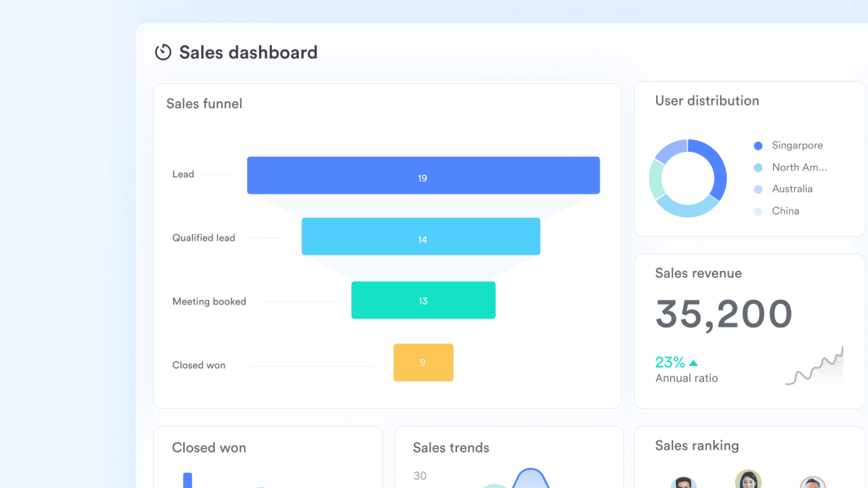Toggle the North Am... legend entry

tap(790, 167)
